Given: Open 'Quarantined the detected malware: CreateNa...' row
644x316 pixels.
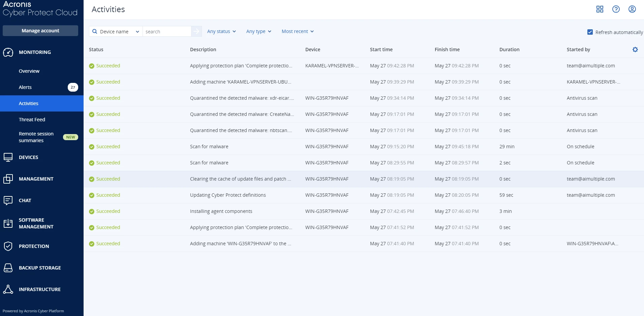Looking at the screenshot, I should pos(364,114).
